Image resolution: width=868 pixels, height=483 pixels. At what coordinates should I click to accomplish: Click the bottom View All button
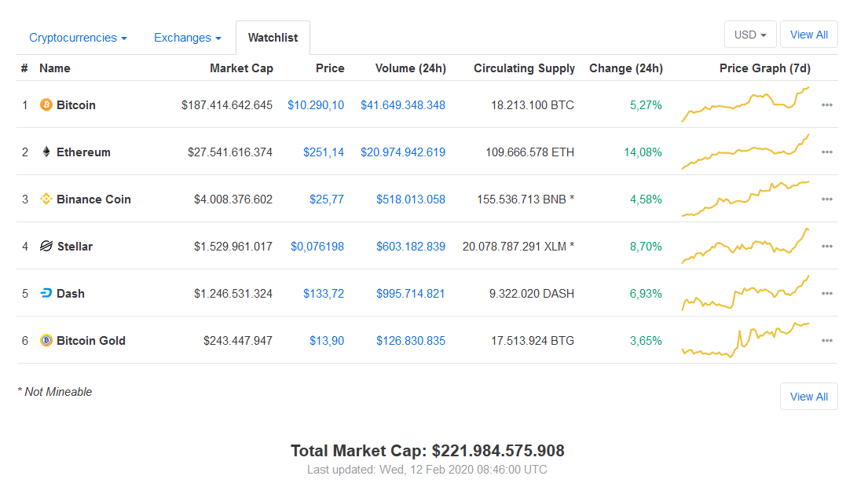(809, 397)
